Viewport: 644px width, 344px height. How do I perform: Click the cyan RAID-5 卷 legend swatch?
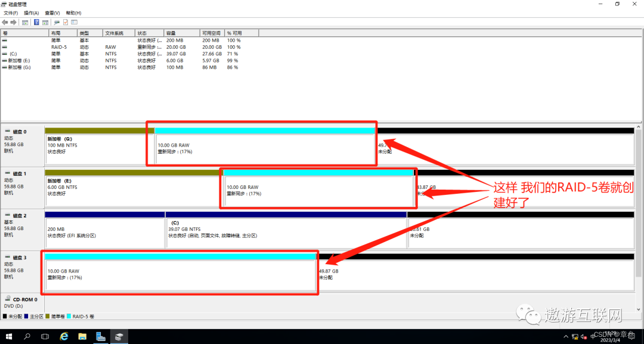pos(69,317)
